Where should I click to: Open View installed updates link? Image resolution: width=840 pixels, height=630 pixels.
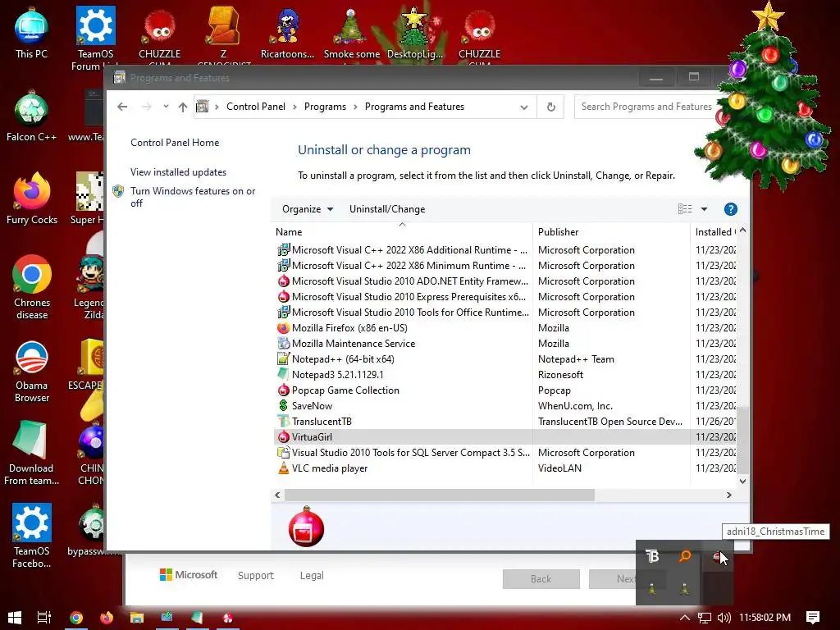[178, 172]
